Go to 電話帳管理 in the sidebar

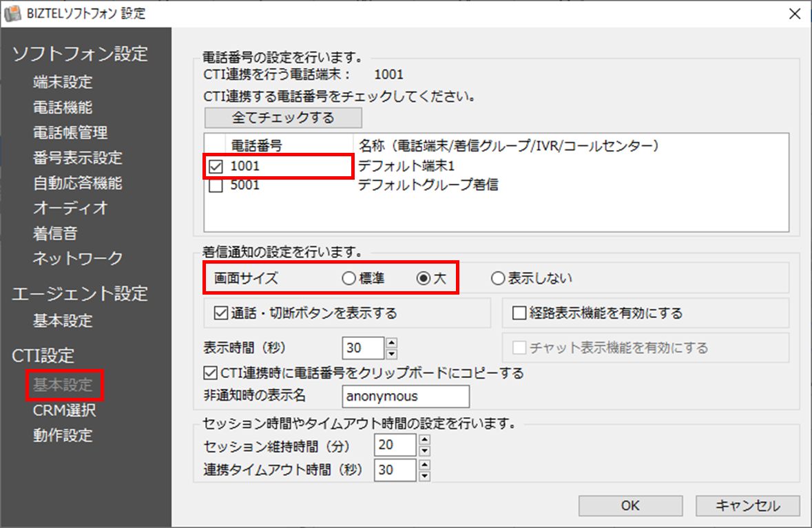[70, 133]
